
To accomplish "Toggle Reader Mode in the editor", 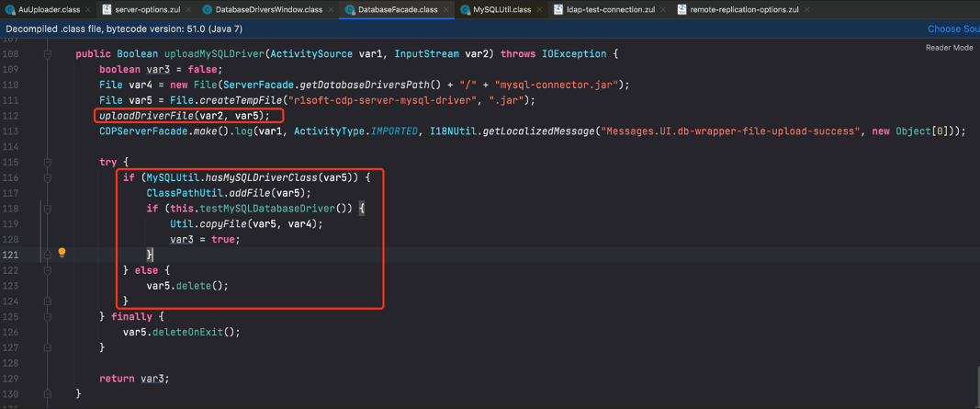I will 949,48.
